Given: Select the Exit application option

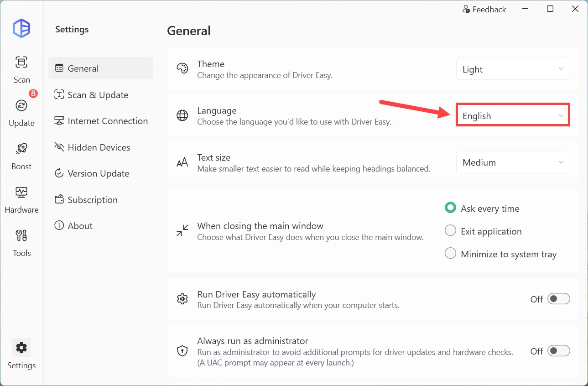Looking at the screenshot, I should coord(484,231).
